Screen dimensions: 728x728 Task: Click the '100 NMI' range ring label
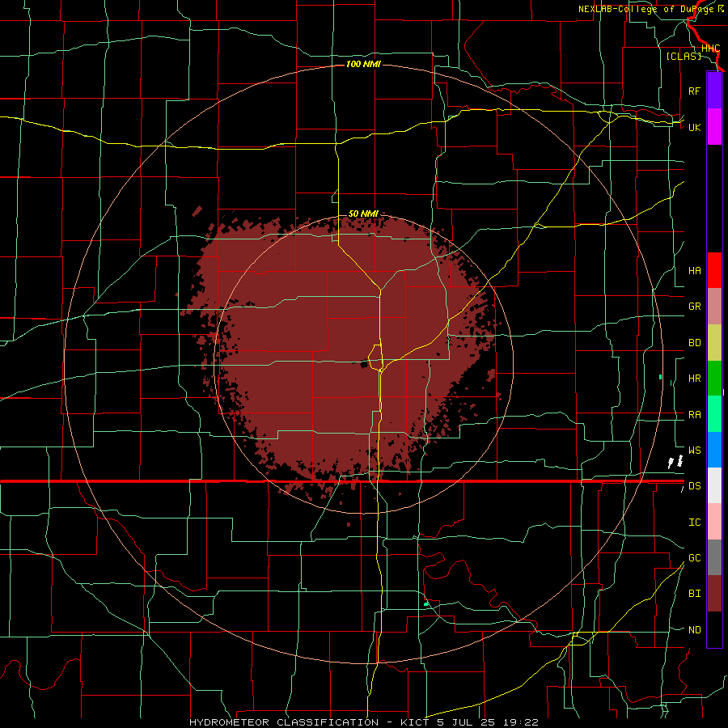point(363,64)
